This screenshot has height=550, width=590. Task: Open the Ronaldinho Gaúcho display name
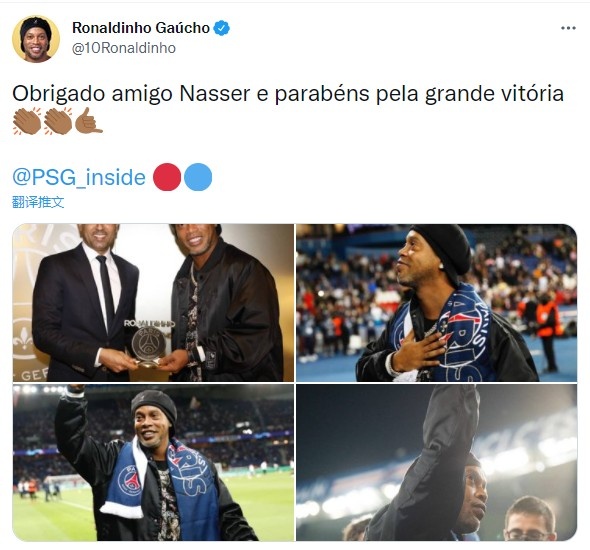[x=141, y=28]
